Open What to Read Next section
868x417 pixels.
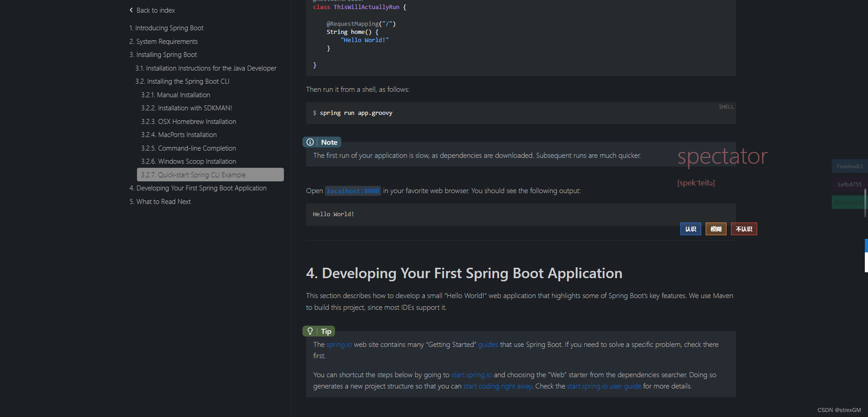point(160,202)
